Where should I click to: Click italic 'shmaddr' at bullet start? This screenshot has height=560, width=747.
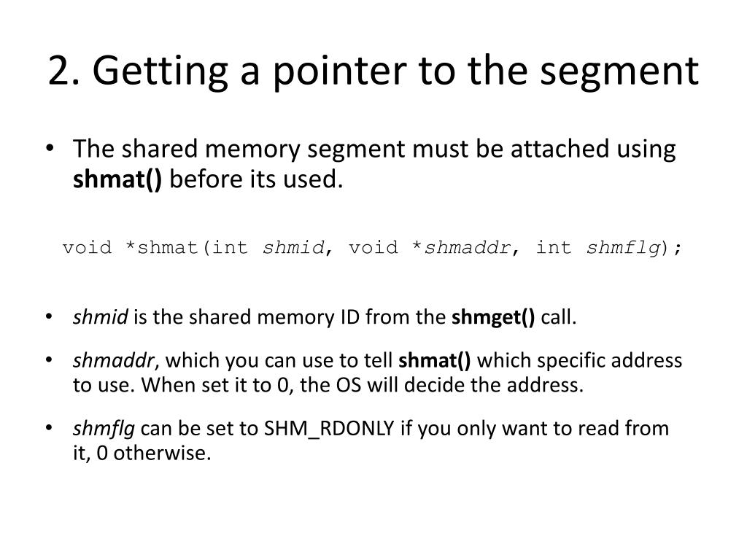(113, 360)
